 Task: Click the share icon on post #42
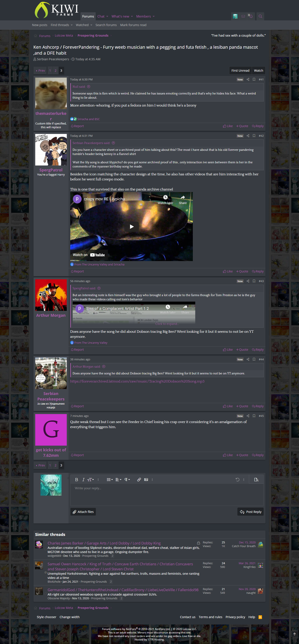click(248, 136)
